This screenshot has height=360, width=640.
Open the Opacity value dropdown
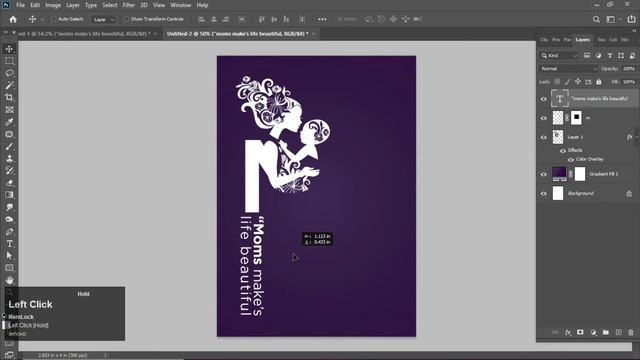(629, 69)
